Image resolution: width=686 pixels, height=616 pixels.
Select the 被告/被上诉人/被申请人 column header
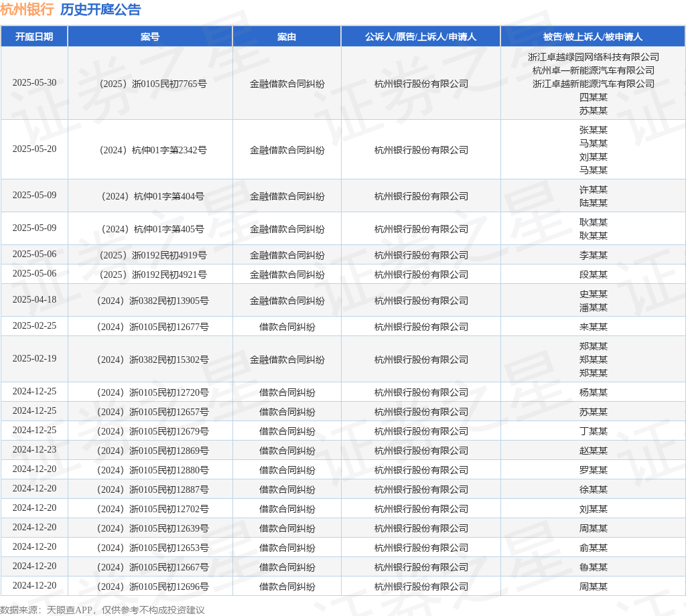593,37
